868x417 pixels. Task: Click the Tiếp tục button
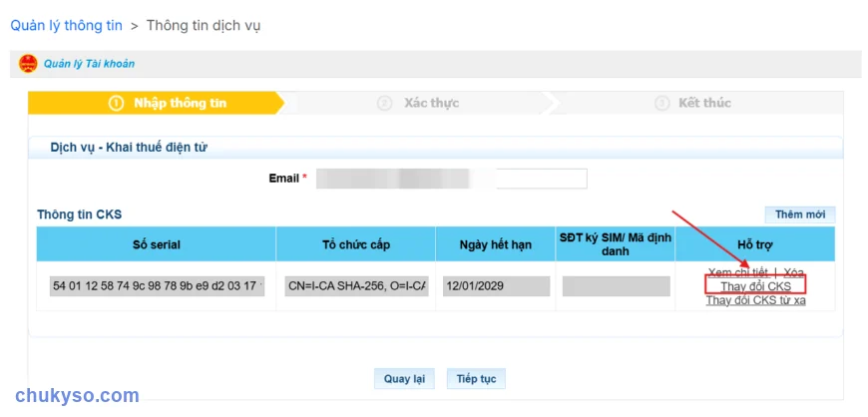pyautogui.click(x=476, y=379)
